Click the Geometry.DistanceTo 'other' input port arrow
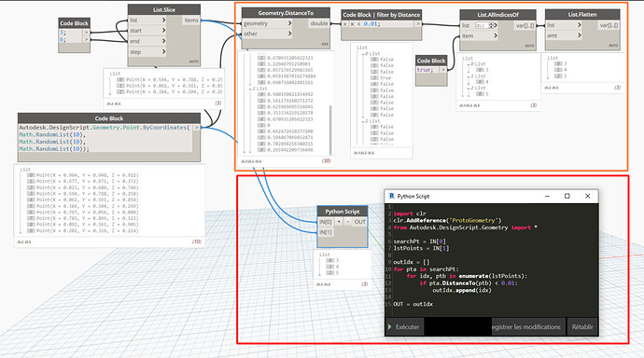644x358 pixels. tap(289, 34)
